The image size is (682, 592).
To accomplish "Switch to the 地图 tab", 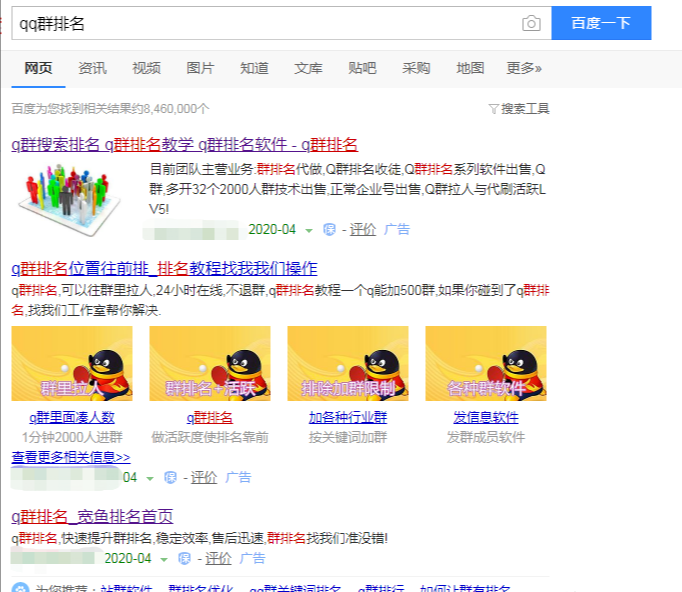I will click(x=470, y=68).
